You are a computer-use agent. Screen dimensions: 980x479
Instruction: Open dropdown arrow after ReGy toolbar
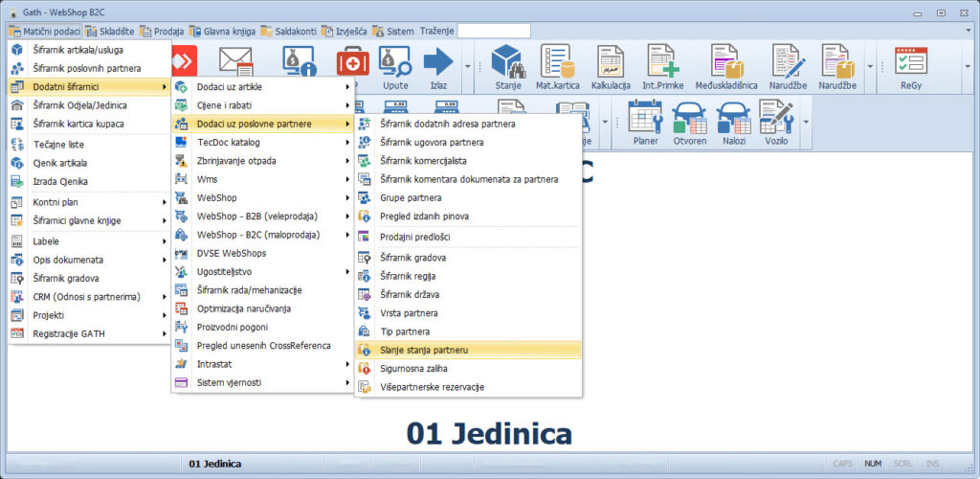coord(966,67)
